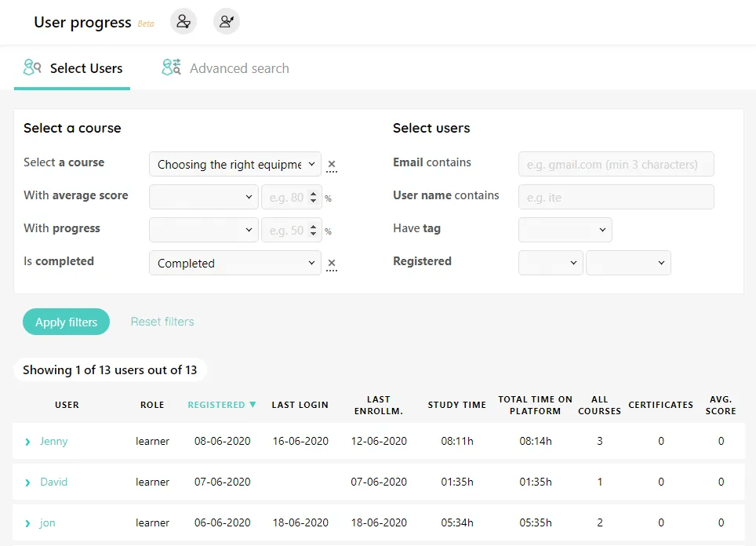
Task: Click the User name contains field
Action: [x=616, y=197]
